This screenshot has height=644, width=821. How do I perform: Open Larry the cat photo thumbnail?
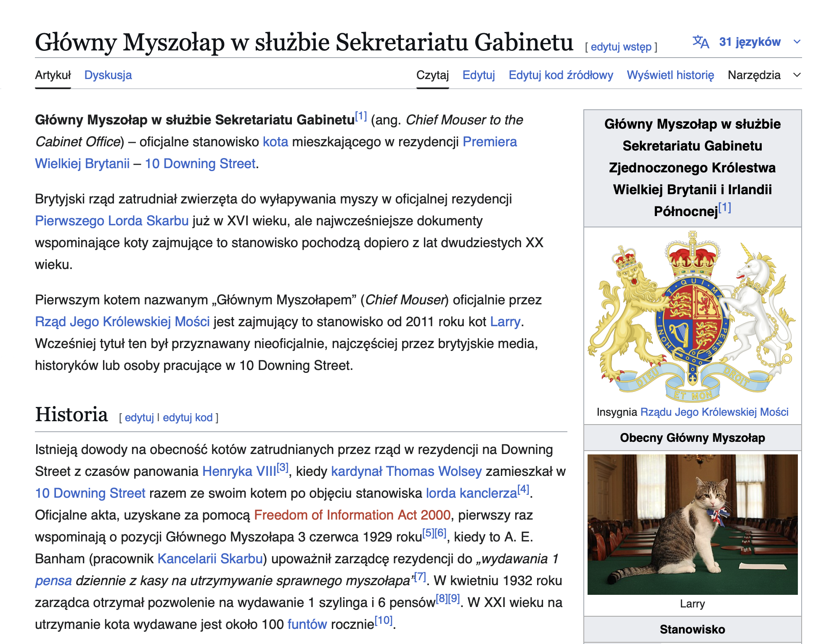(692, 524)
